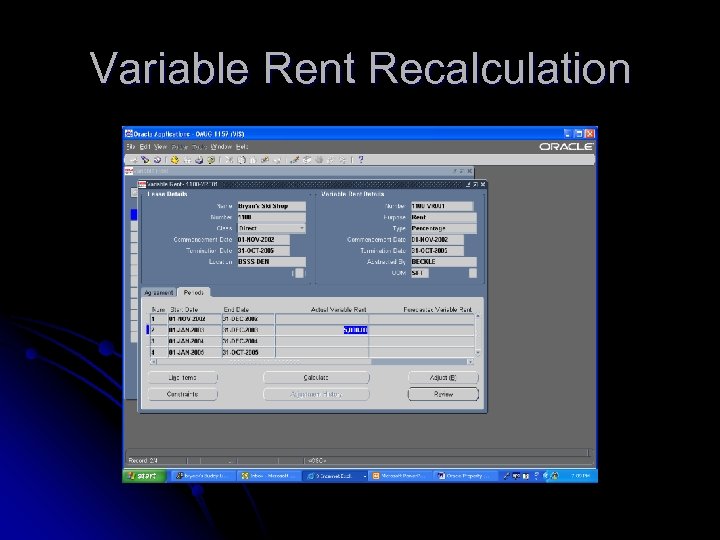The height and width of the screenshot is (540, 720).
Task: Click the yellow Save toolbar icon
Action: coord(174,160)
